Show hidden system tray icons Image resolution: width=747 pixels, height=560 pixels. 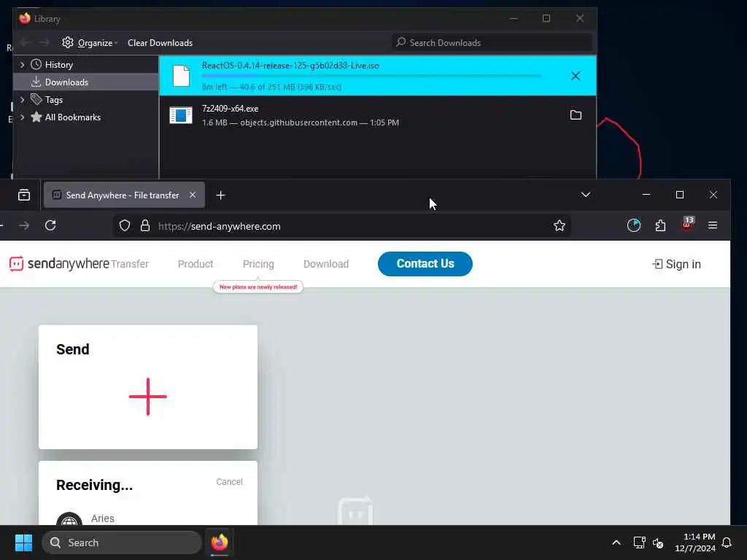click(x=616, y=542)
